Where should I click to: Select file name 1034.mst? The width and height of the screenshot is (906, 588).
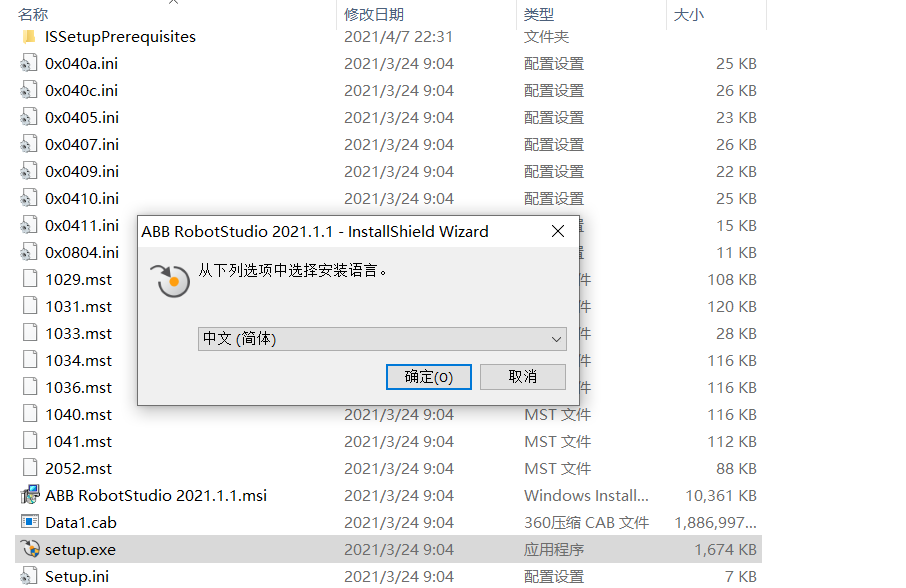79,360
